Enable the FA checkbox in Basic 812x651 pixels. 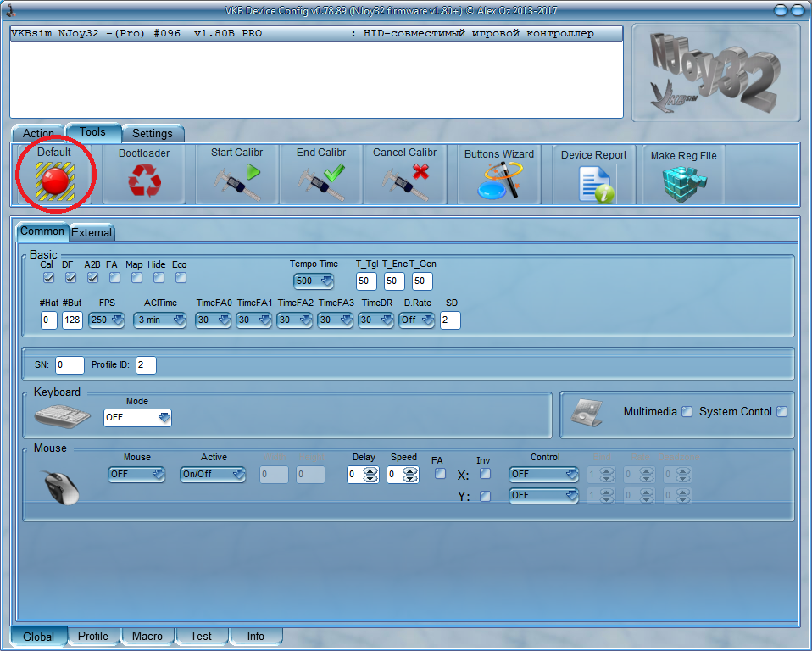pos(114,278)
